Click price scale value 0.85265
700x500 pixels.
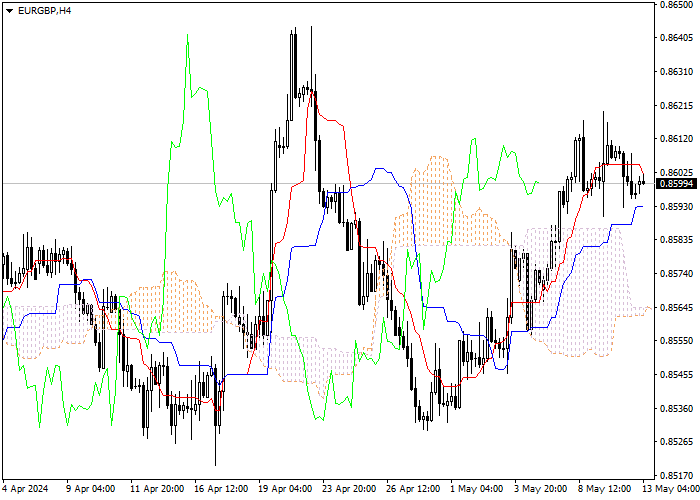tap(676, 442)
